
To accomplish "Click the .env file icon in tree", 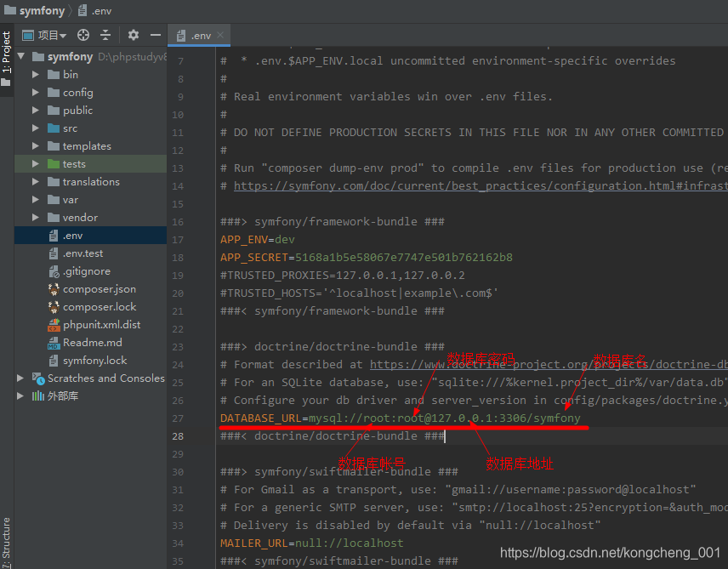I will tap(54, 236).
